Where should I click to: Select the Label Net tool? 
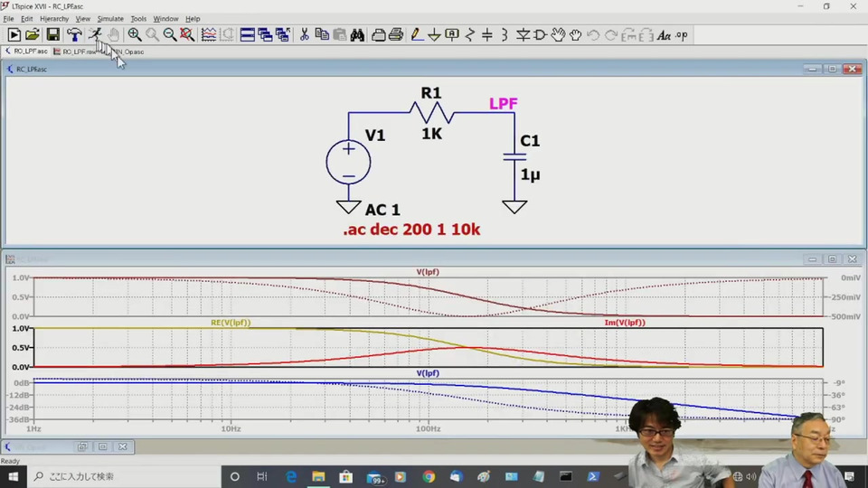(452, 35)
